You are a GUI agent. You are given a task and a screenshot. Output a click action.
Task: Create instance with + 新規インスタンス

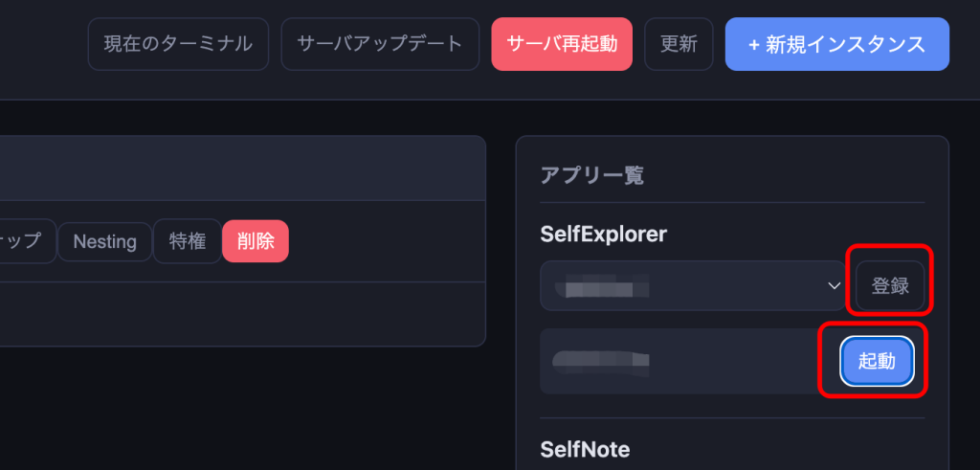tap(836, 44)
